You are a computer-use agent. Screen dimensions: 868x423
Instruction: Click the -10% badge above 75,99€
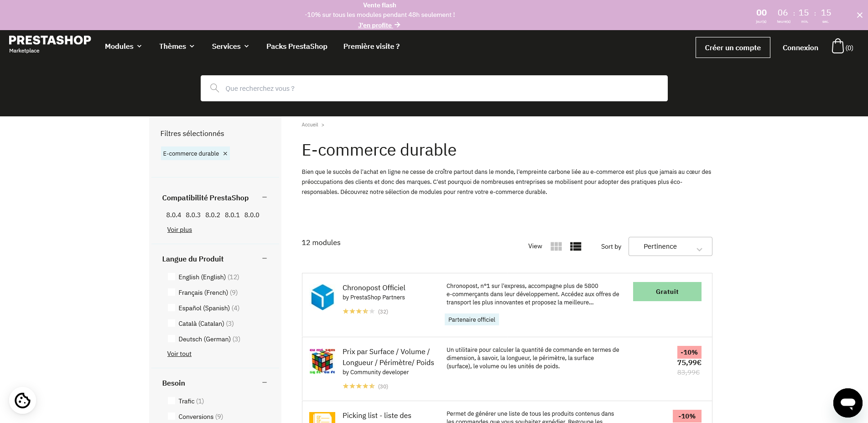[689, 352]
